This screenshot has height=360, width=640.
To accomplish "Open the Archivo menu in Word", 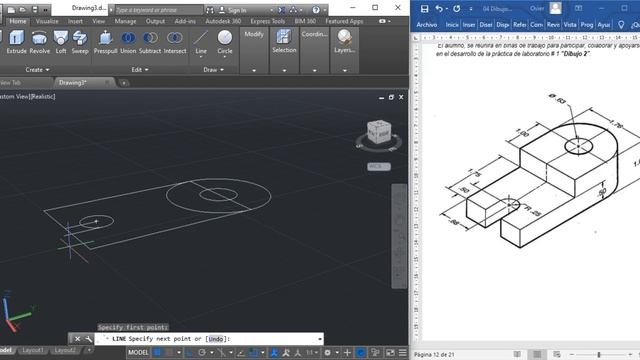I will coord(427,25).
